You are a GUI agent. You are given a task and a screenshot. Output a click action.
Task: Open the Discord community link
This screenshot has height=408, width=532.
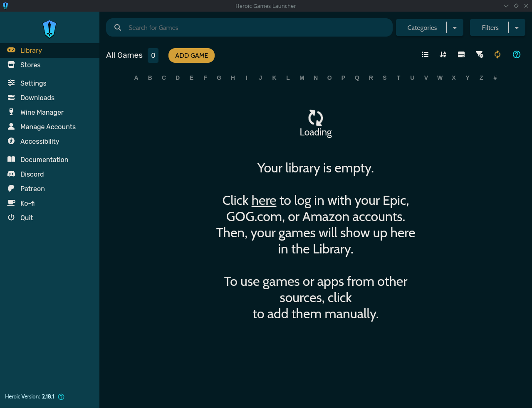point(49,174)
